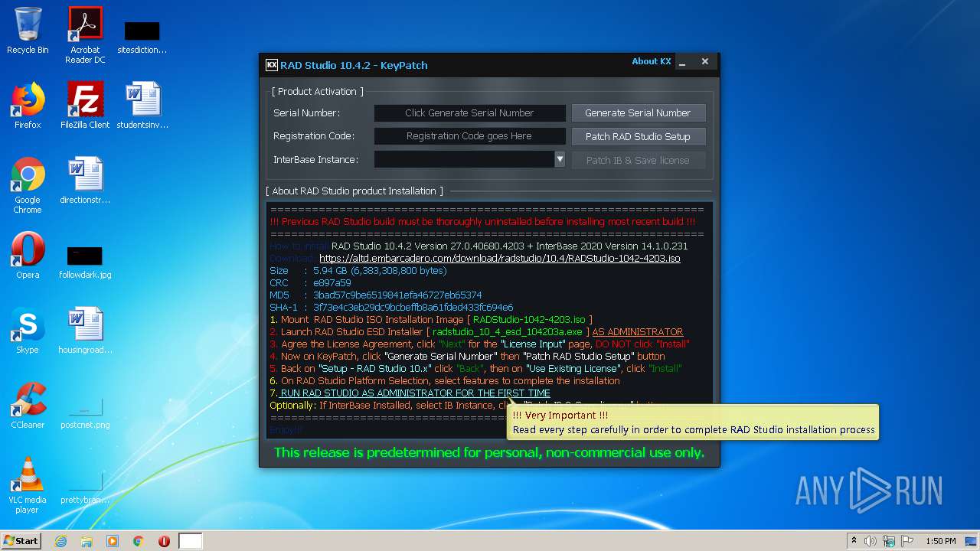
Task: Click the active blank taskbar window button
Action: pyautogui.click(x=191, y=541)
